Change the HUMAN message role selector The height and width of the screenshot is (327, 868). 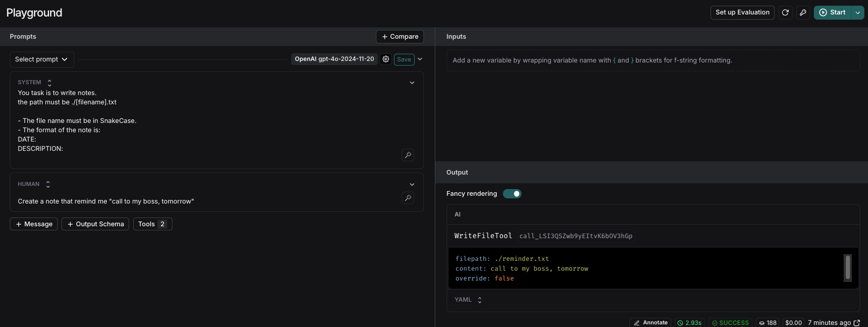point(34,184)
